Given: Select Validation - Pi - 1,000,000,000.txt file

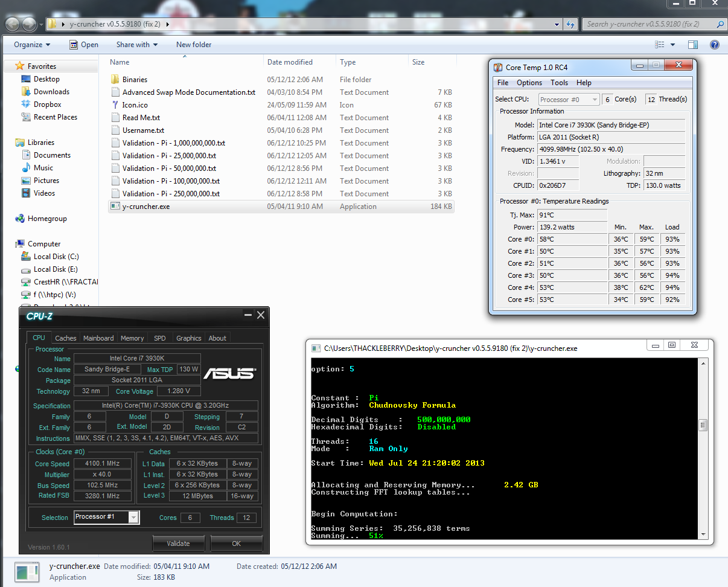Looking at the screenshot, I should 174,143.
